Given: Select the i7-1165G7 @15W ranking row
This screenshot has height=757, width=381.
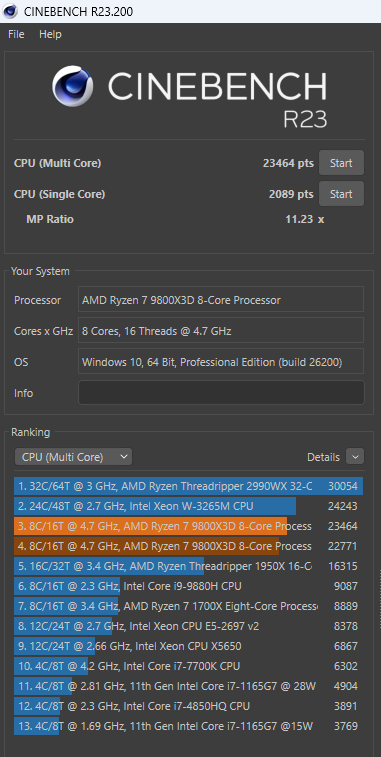Looking at the screenshot, I should 188,726.
